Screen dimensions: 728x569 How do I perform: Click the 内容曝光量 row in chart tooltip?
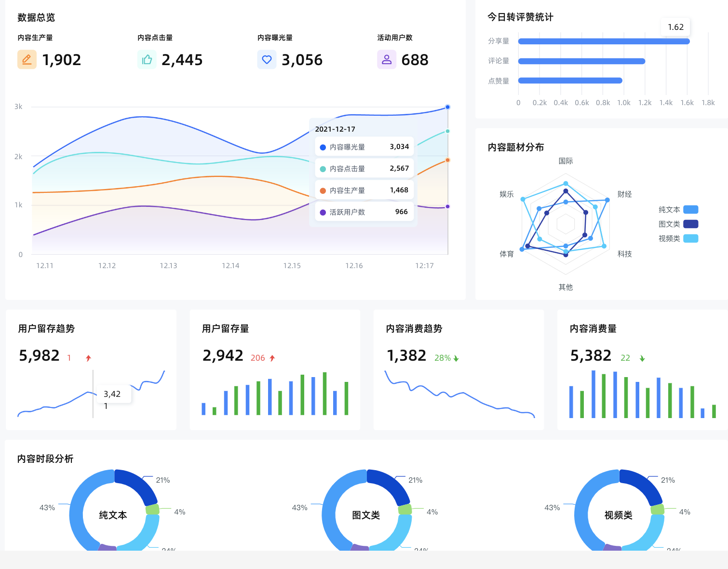point(364,147)
